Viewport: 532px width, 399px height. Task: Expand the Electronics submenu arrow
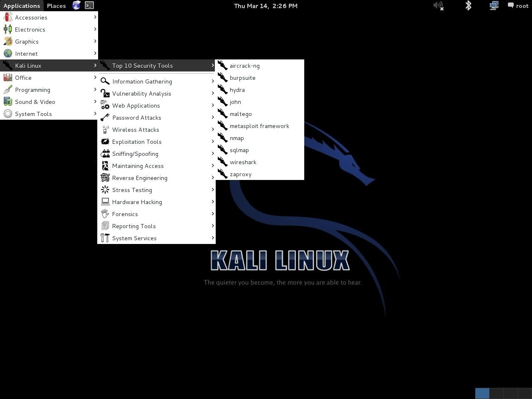coord(95,29)
